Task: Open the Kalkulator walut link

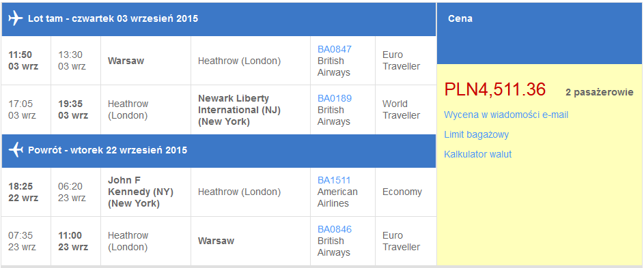Action: pos(477,154)
